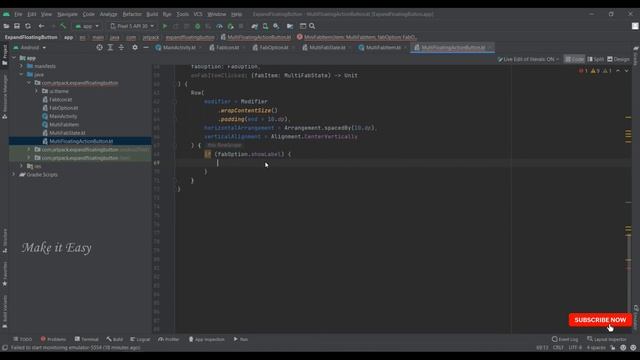Collapse the app module in project tree

point(14,58)
